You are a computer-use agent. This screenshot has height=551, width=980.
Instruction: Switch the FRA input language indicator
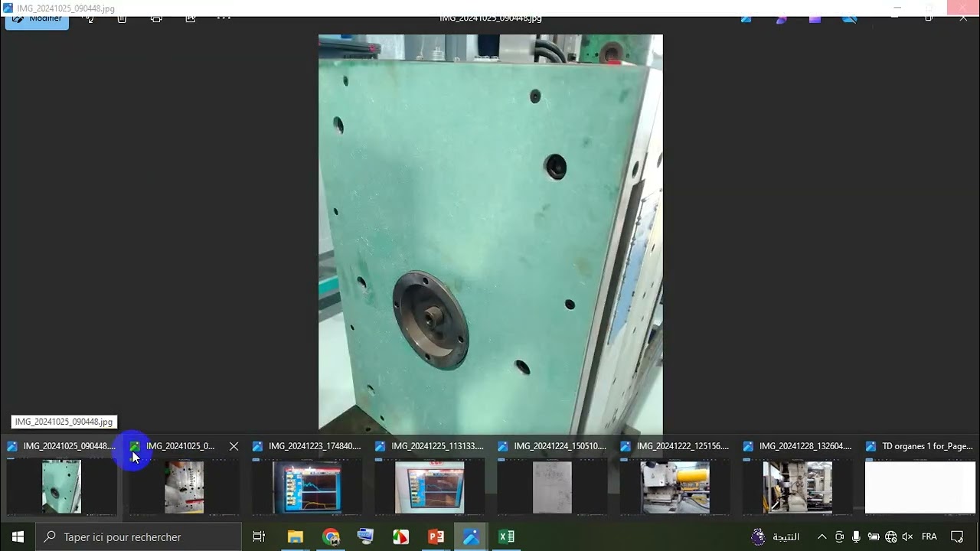pyautogui.click(x=929, y=536)
